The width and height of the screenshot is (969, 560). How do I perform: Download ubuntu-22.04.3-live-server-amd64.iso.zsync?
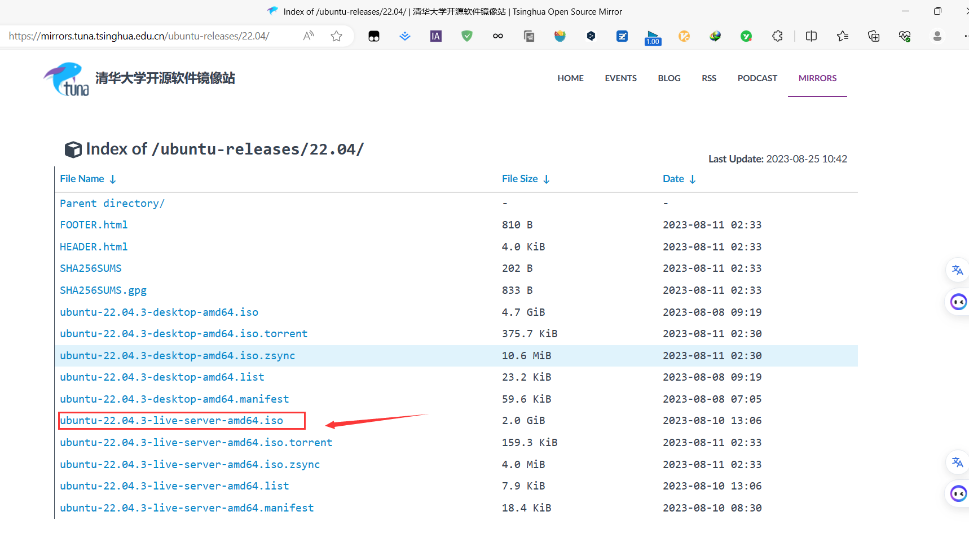click(190, 465)
